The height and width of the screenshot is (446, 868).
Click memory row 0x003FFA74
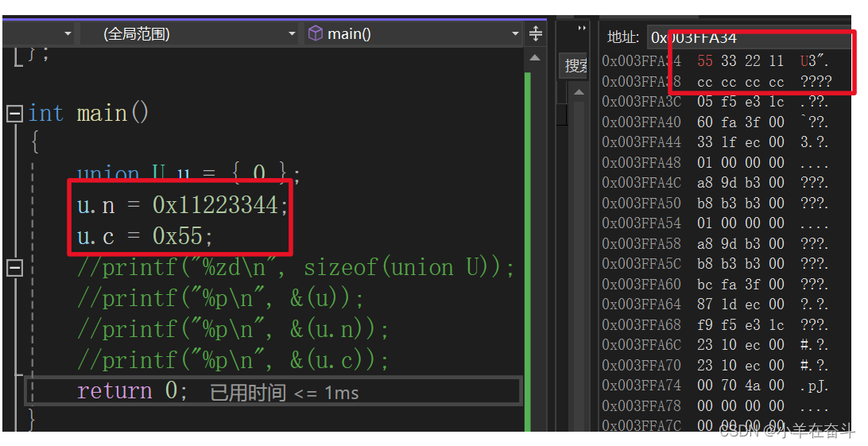point(715,385)
